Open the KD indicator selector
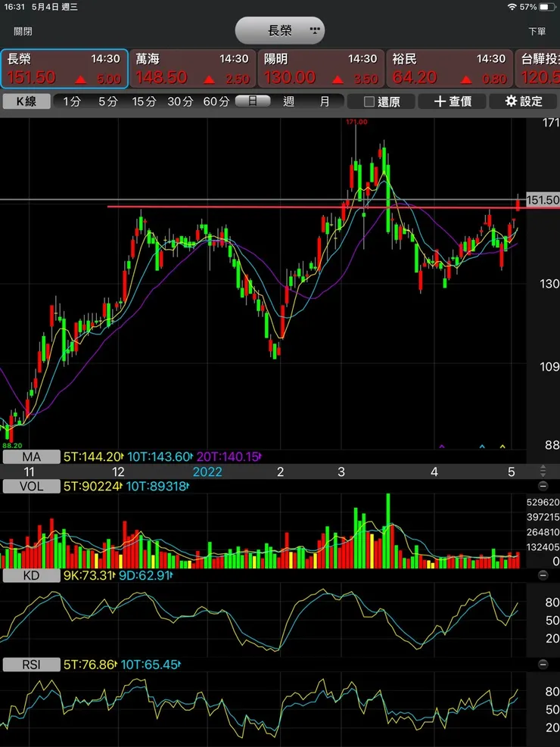Image resolution: width=560 pixels, height=747 pixels. [x=32, y=575]
